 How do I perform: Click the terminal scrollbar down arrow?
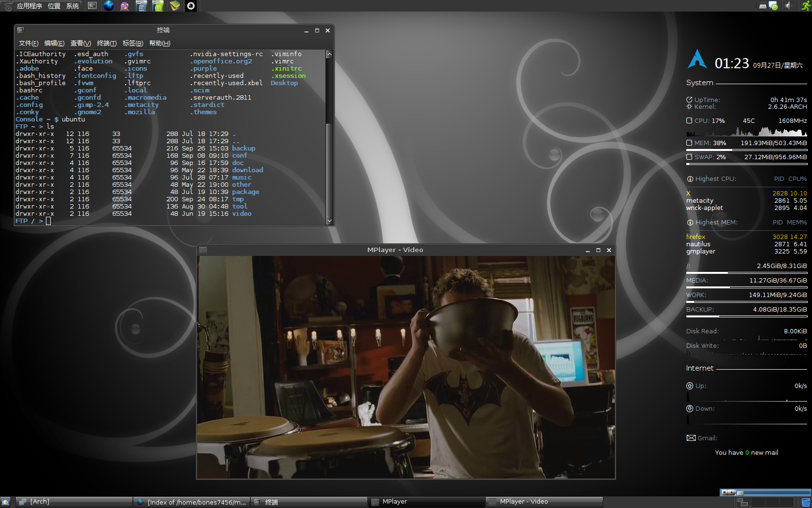pos(329,221)
